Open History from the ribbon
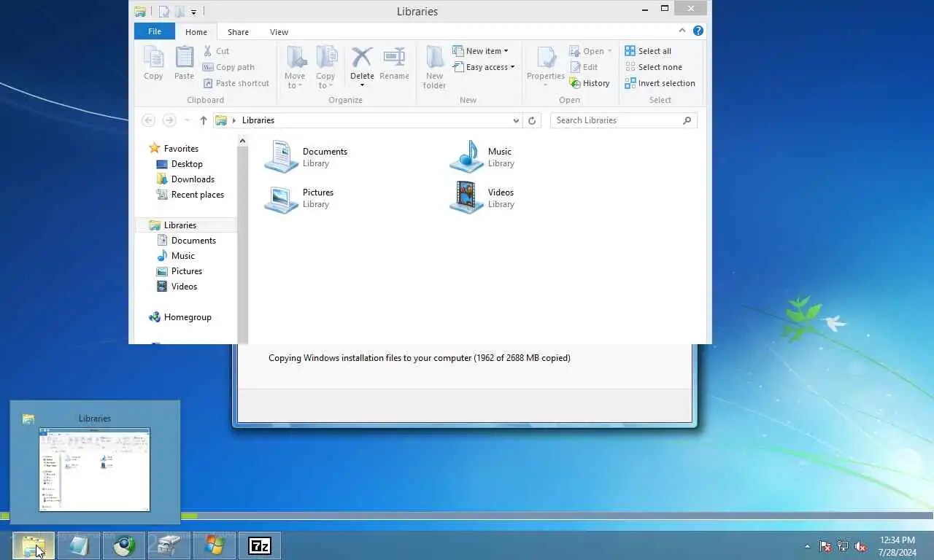 (x=589, y=83)
